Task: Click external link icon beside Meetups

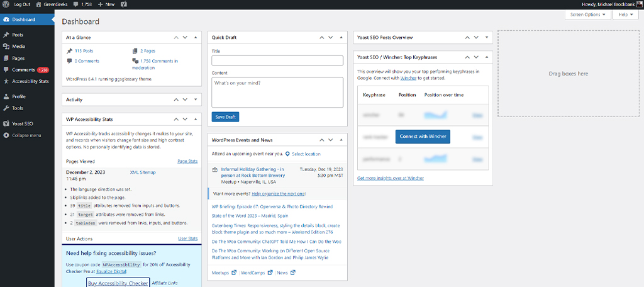Action: tap(234, 272)
